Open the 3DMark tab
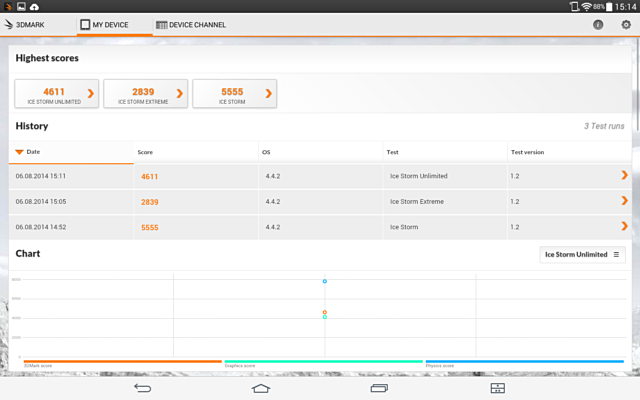Image resolution: width=640 pixels, height=400 pixels. tap(24, 25)
